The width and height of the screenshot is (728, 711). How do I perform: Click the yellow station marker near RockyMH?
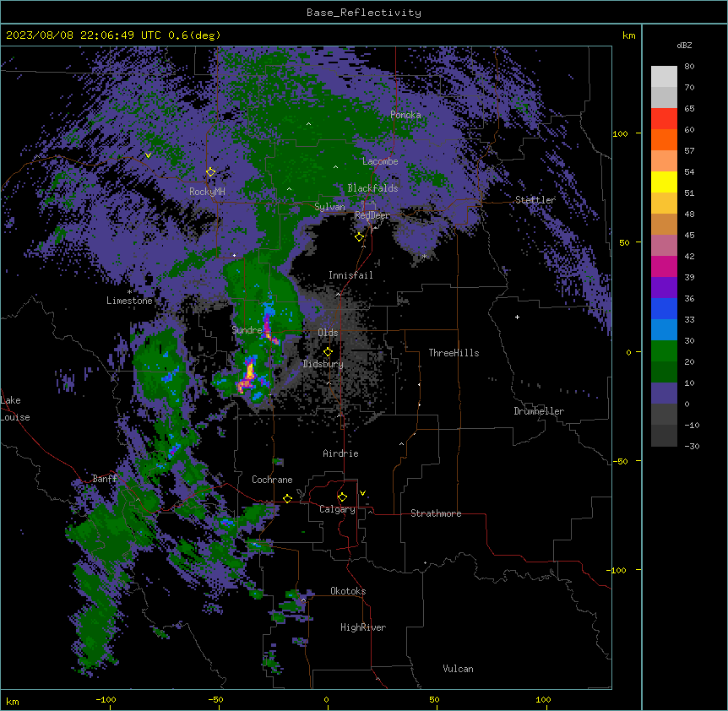tap(211, 172)
